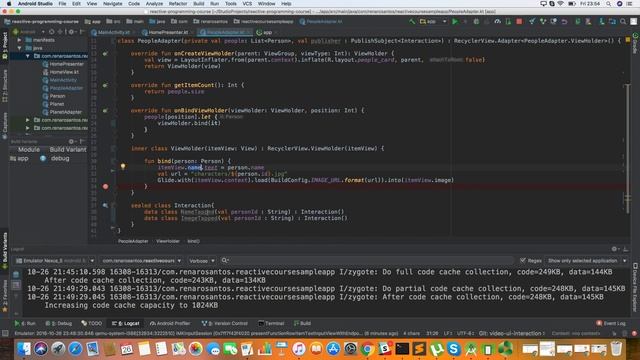This screenshot has height=360, width=640.
Task: Open the Event Log button
Action: (x=611, y=323)
